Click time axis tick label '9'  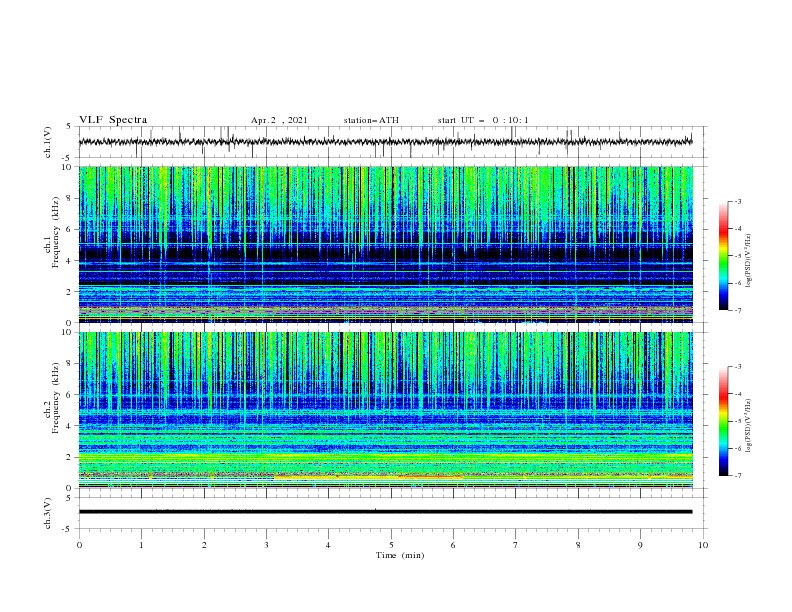pyautogui.click(x=640, y=545)
